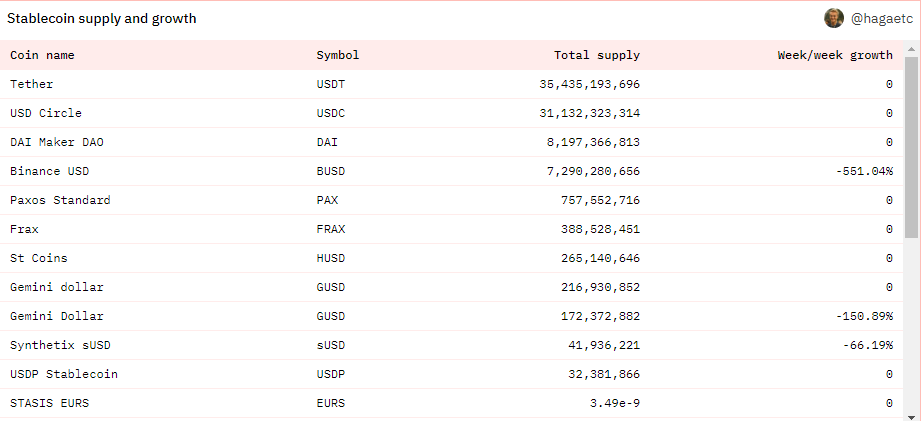Click the growth value 0 in EURS row
924x421 pixels.
coord(889,403)
